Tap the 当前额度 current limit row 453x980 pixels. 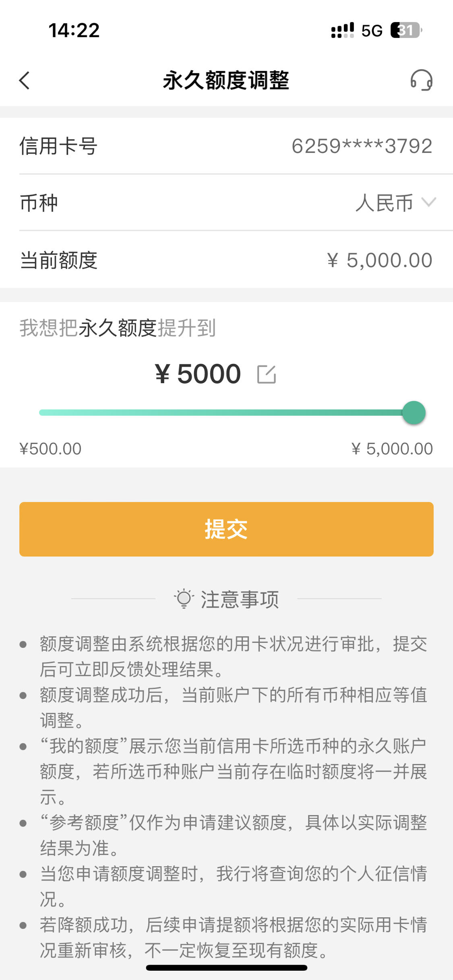tap(226, 260)
